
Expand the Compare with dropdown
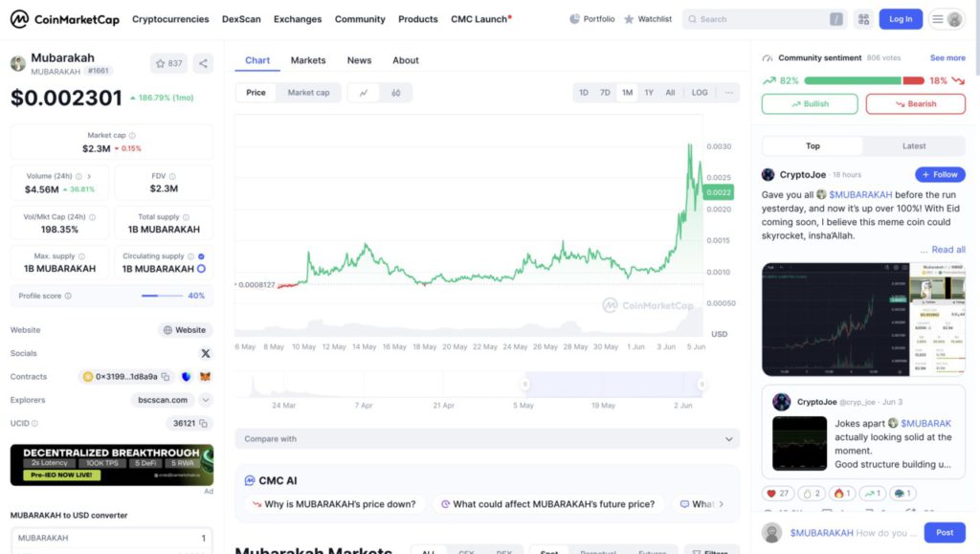487,439
